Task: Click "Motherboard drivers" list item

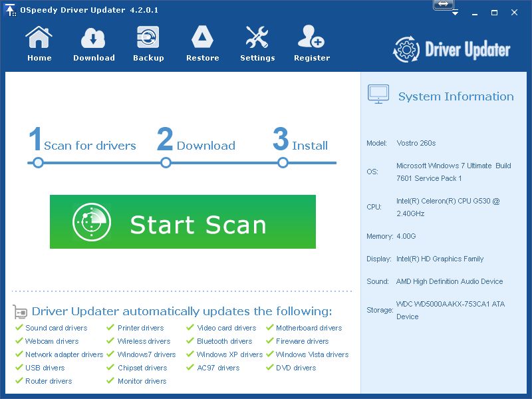Action: click(x=309, y=328)
